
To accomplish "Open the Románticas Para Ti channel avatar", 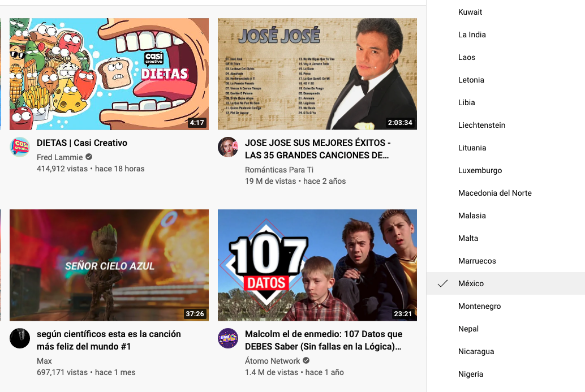I will click(x=228, y=147).
